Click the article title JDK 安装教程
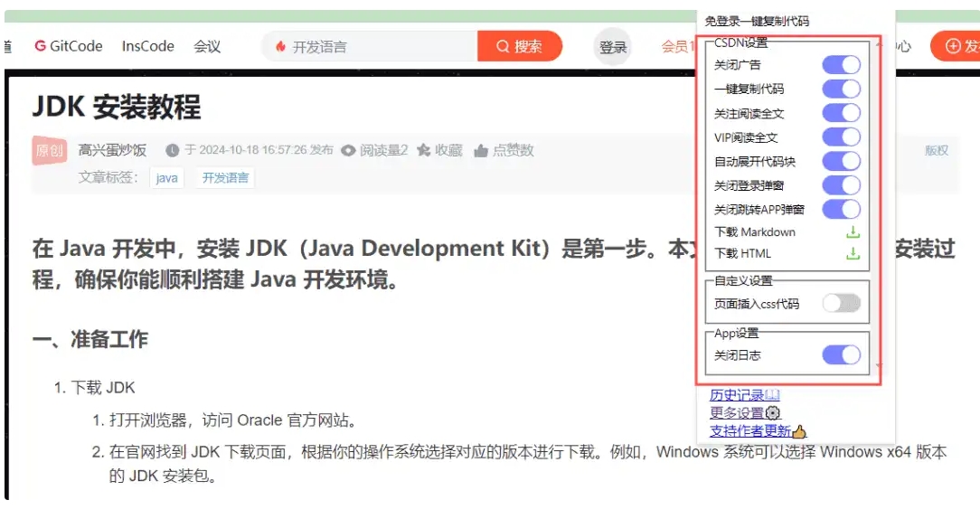Screen dimensions: 980x519 (117, 107)
